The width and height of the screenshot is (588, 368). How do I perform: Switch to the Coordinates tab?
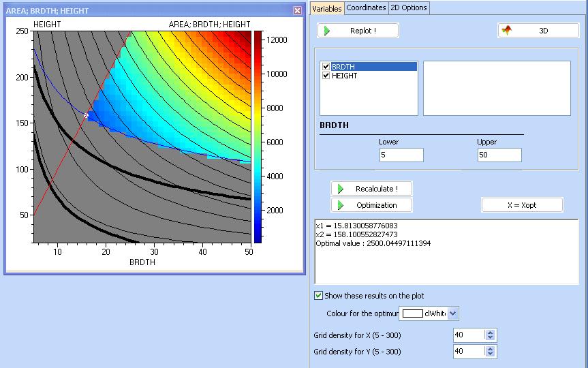tap(366, 8)
